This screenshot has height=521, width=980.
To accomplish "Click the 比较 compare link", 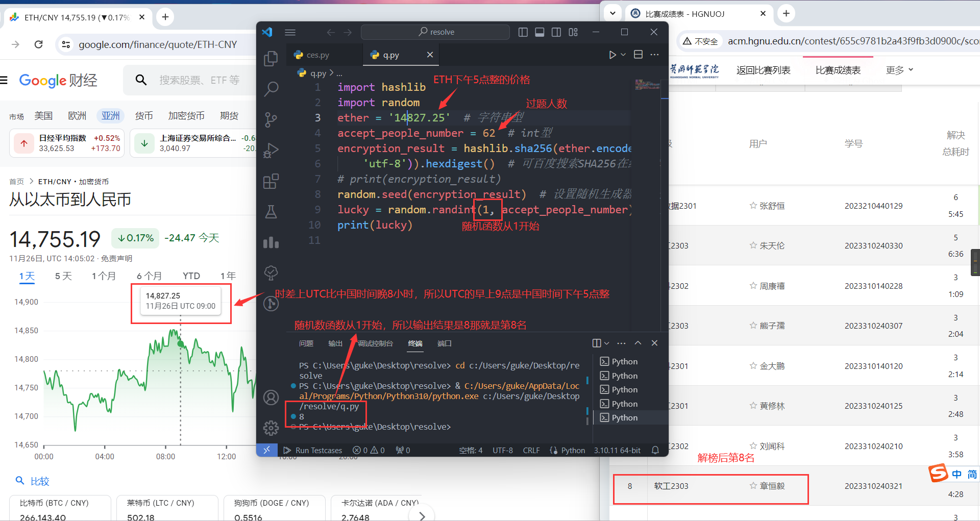I will 33,481.
